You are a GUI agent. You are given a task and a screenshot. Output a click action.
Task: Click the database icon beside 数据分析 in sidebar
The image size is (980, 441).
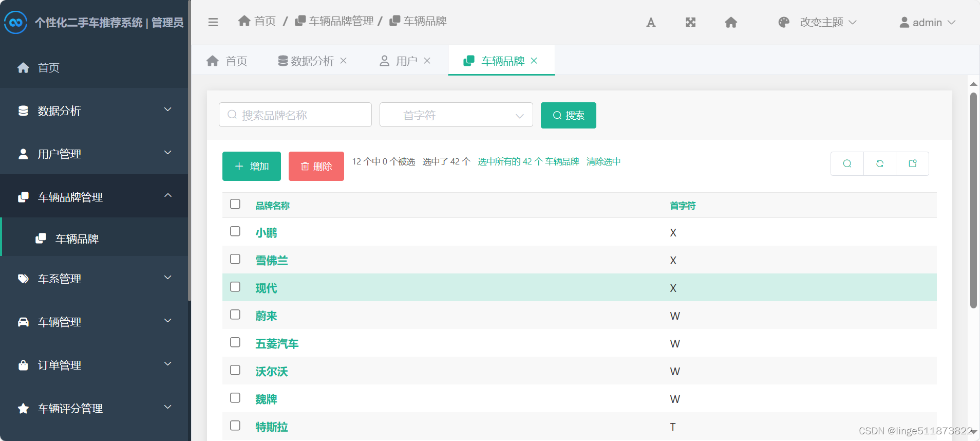coord(23,111)
